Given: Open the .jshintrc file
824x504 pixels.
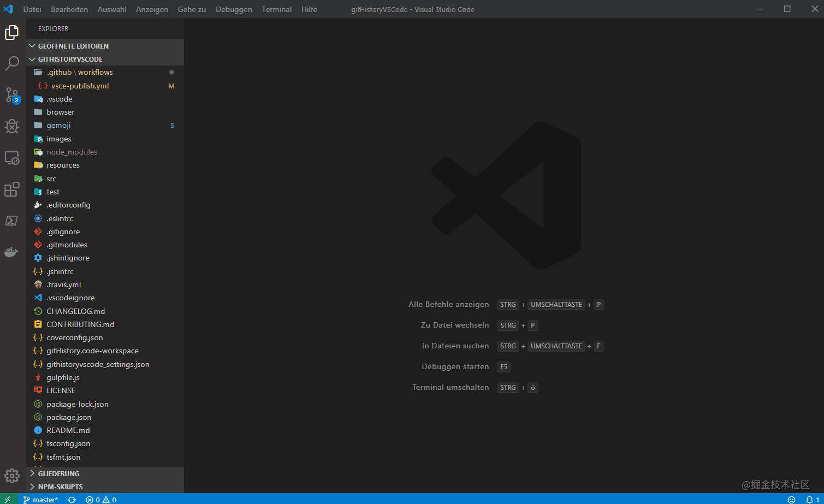Looking at the screenshot, I should coord(105,271).
